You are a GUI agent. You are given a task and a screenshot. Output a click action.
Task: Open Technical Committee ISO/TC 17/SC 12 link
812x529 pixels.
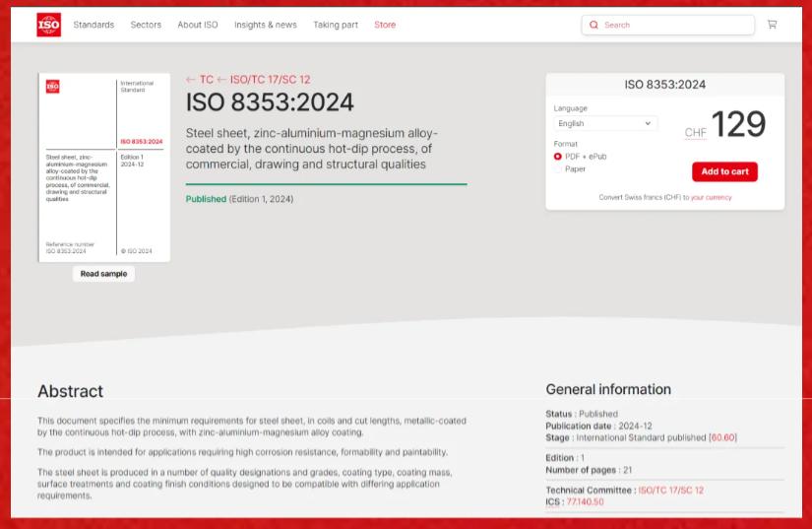pyautogui.click(x=670, y=491)
